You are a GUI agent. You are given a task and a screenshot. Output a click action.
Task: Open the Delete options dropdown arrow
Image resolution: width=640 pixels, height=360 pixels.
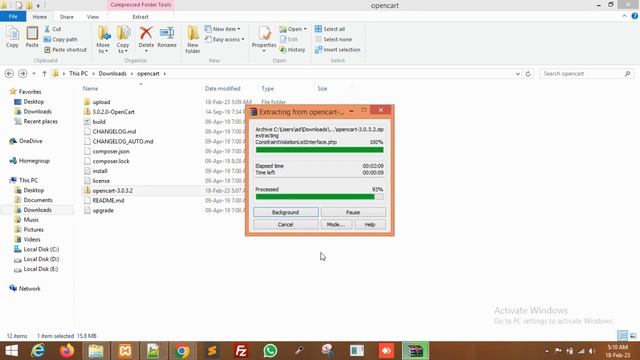coord(146,51)
